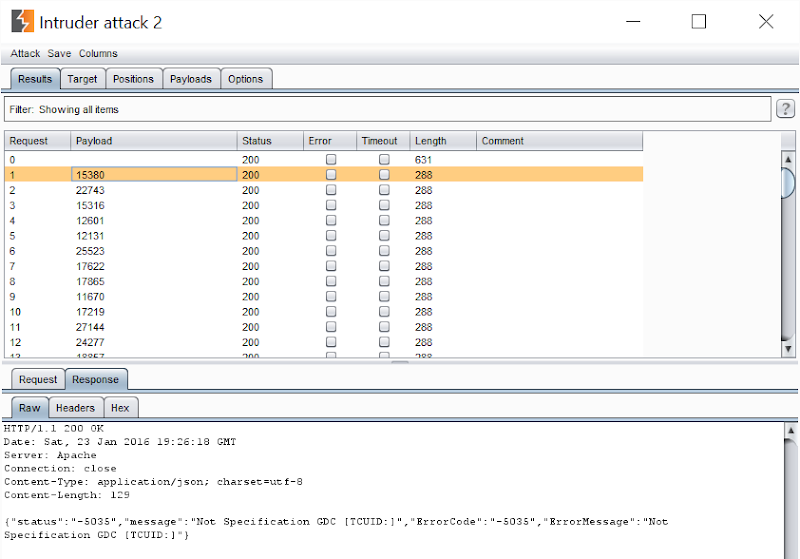The width and height of the screenshot is (800, 559).
Task: Select the row with payload 12601
Action: [324, 220]
